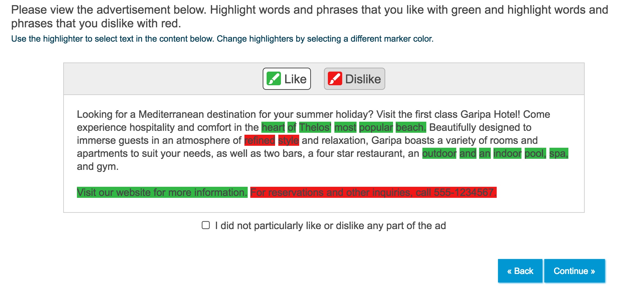The image size is (644, 287).
Task: Click the green-highlighted word 'heart'
Action: click(273, 127)
